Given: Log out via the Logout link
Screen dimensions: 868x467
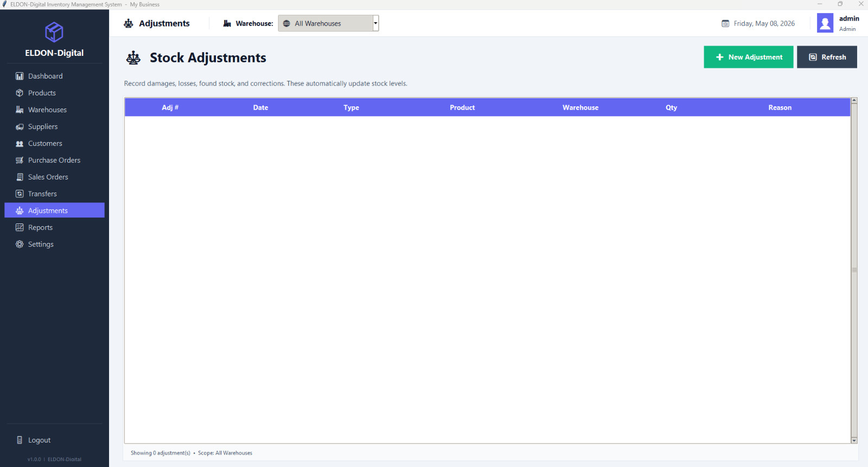Looking at the screenshot, I should point(54,440).
